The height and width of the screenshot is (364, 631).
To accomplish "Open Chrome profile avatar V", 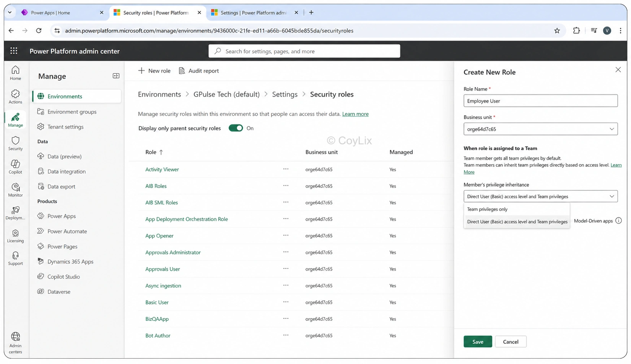I will pos(607,31).
